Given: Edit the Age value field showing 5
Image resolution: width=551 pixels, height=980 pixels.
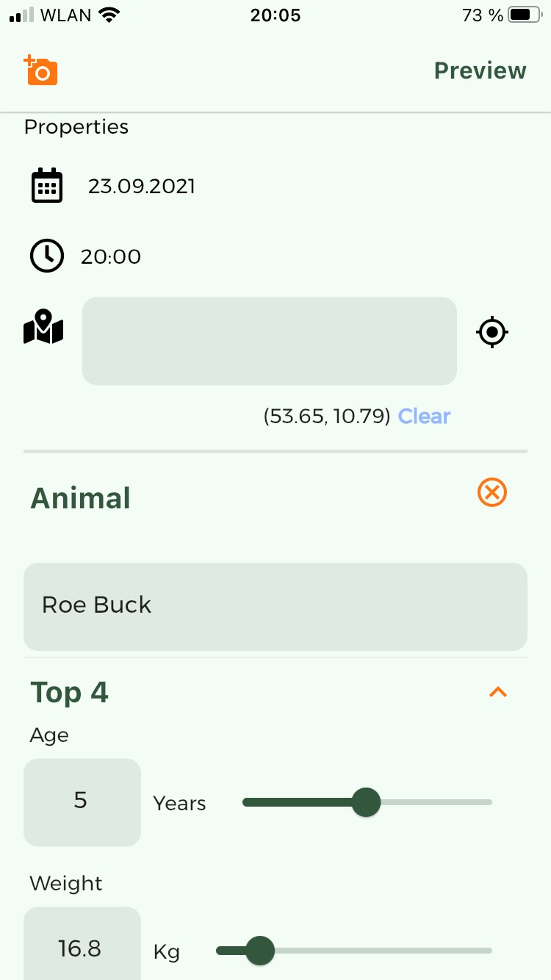Looking at the screenshot, I should pos(82,801).
